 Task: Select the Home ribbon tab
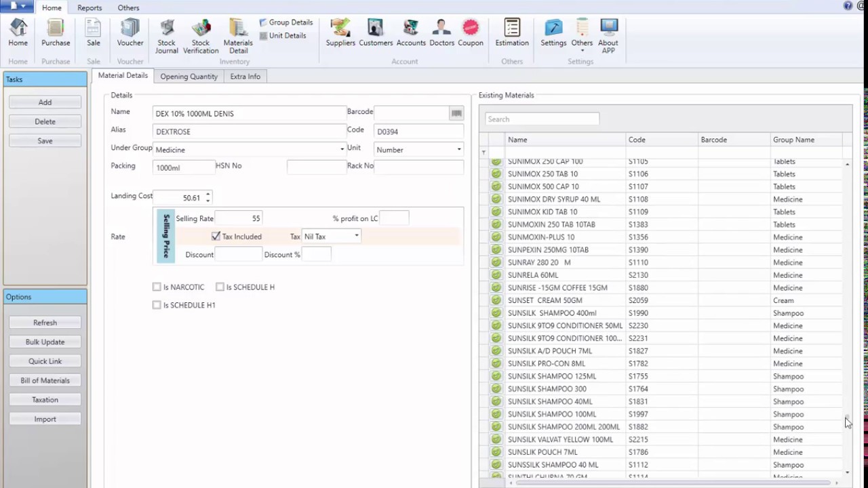coord(52,7)
